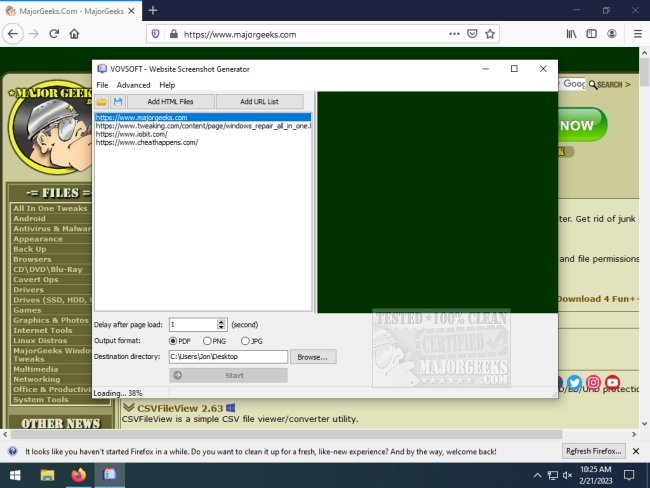The image size is (650, 488).
Task: Open the File menu
Action: [x=102, y=85]
